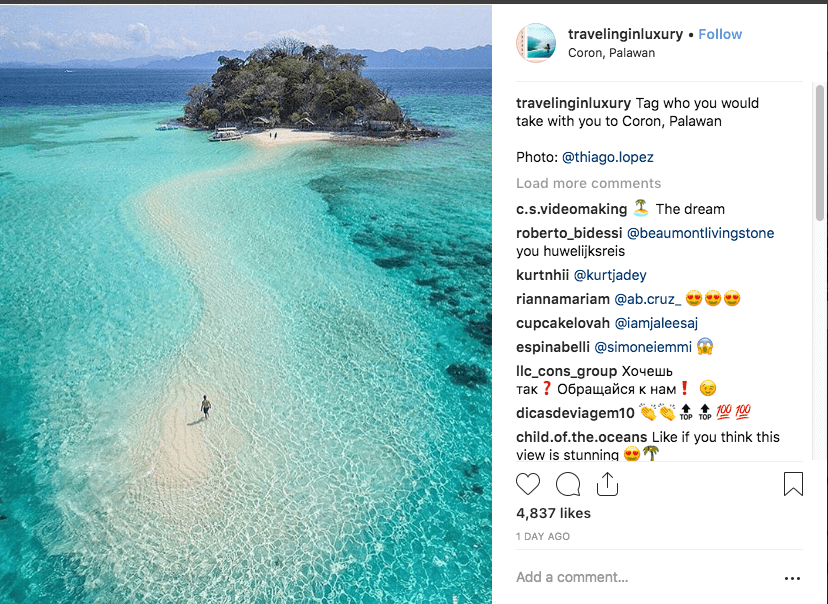Follow the travelinginluxury account

pyautogui.click(x=720, y=34)
